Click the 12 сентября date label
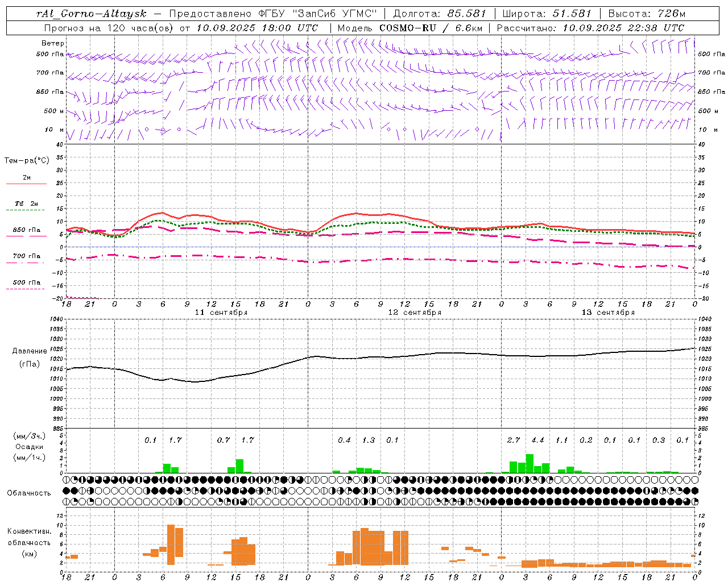728x582 pixels. (415, 313)
